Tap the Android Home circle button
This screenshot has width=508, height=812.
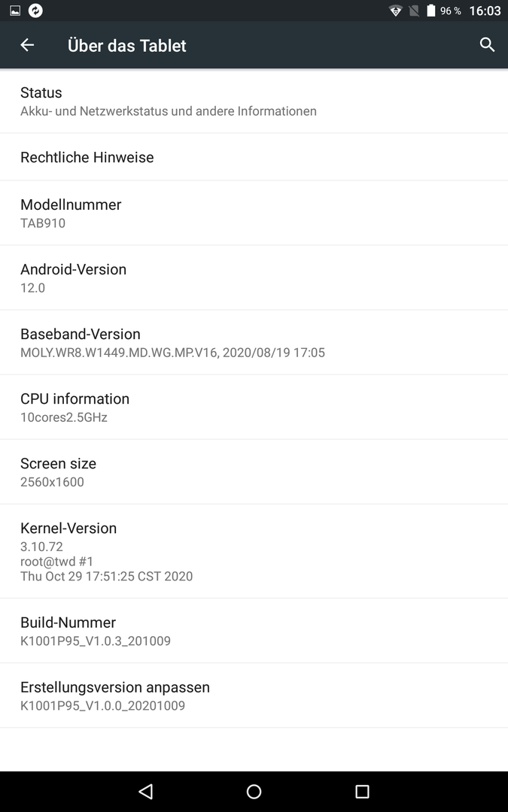[254, 791]
